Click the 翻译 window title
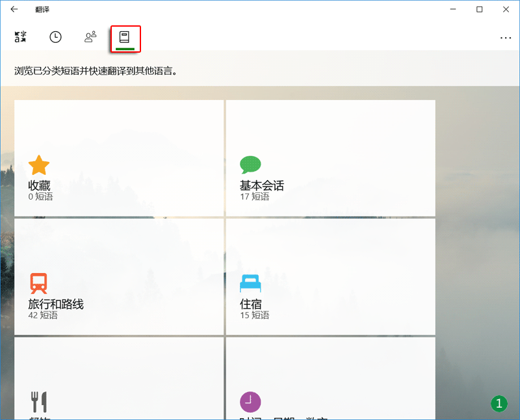Screen dimensions: 520x420 (x=42, y=10)
